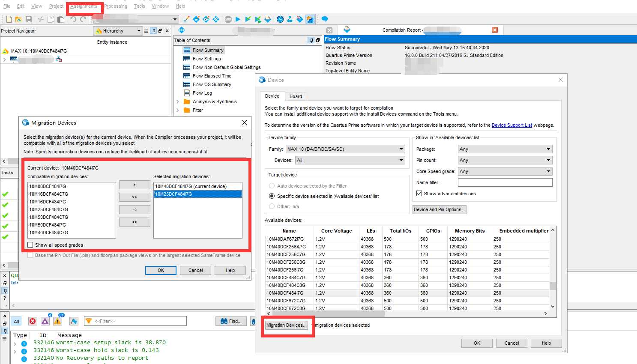Select the Other n/a radio button
The width and height of the screenshot is (637, 364).
272,206
